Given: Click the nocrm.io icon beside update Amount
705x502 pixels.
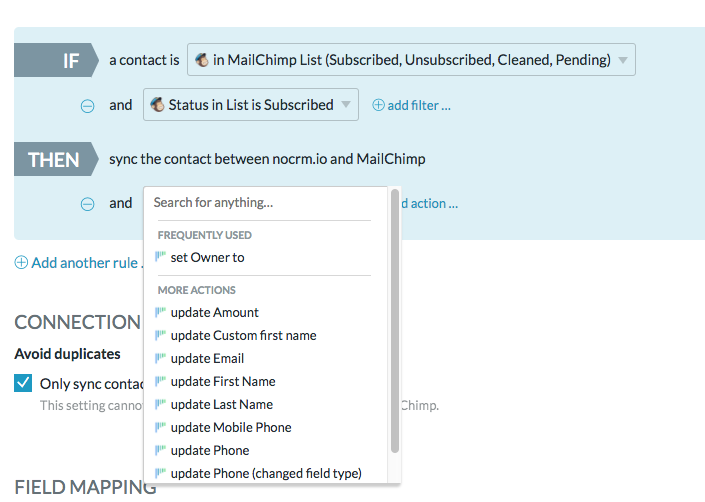Looking at the screenshot, I should click(x=160, y=311).
